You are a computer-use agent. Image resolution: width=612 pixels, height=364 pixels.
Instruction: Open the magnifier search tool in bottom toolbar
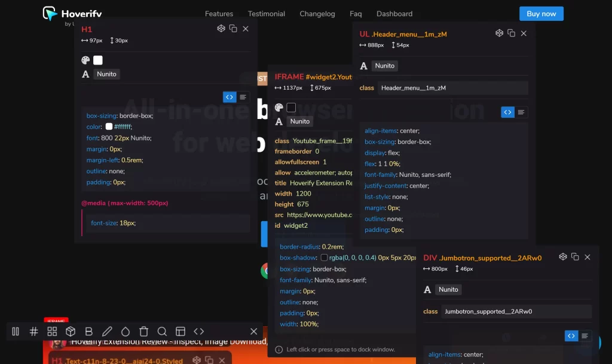(162, 331)
